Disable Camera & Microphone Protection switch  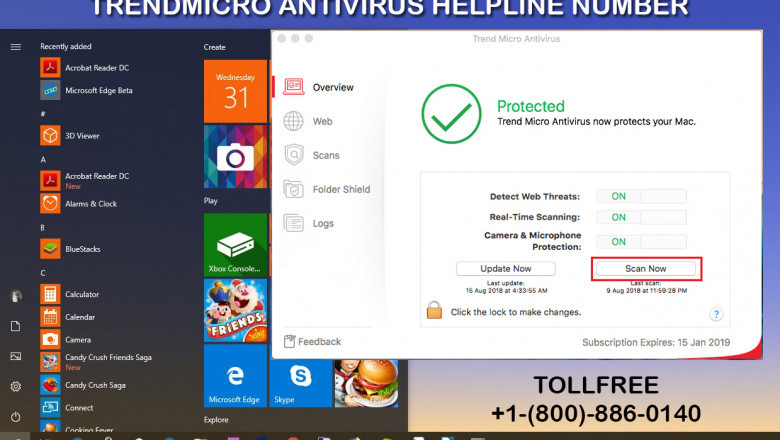pyautogui.click(x=641, y=241)
